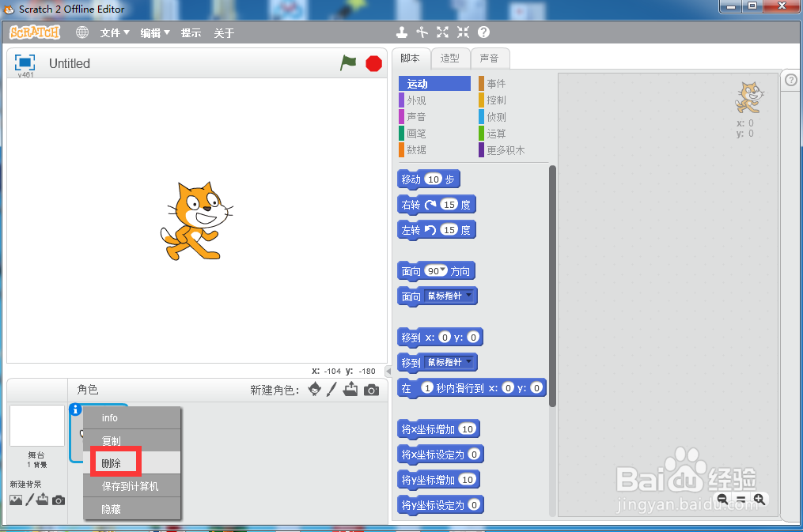Screen dimensions: 803x532
Task: Click the 将y坐标增加 10 block
Action: tap(439, 479)
